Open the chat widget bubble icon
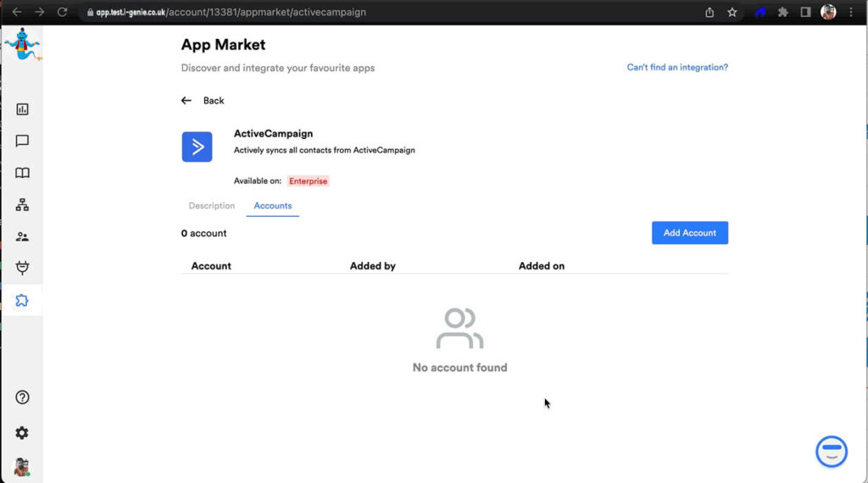Viewport: 868px width, 483px height. 831,452
